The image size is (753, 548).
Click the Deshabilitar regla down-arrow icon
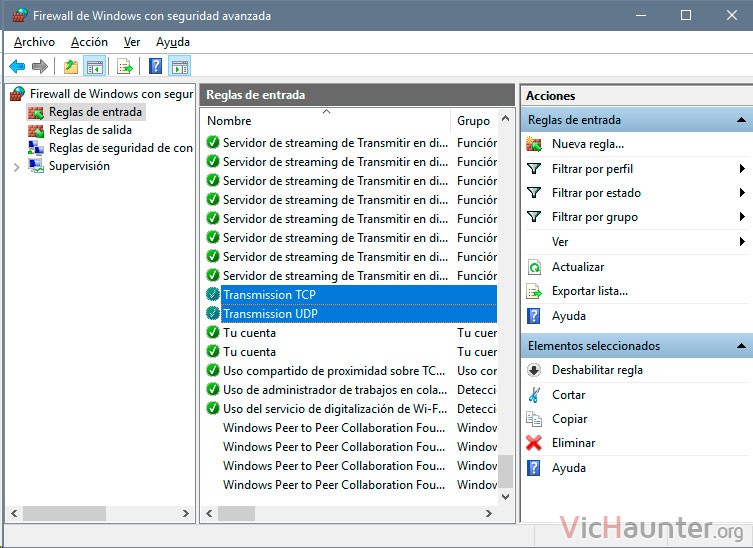click(534, 370)
